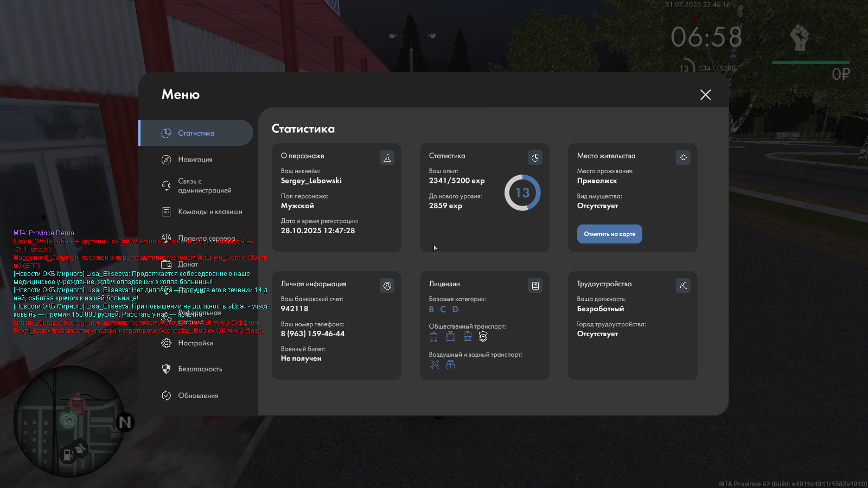
Task: Click the Статистика card pie-chart icon
Action: pyautogui.click(x=535, y=157)
